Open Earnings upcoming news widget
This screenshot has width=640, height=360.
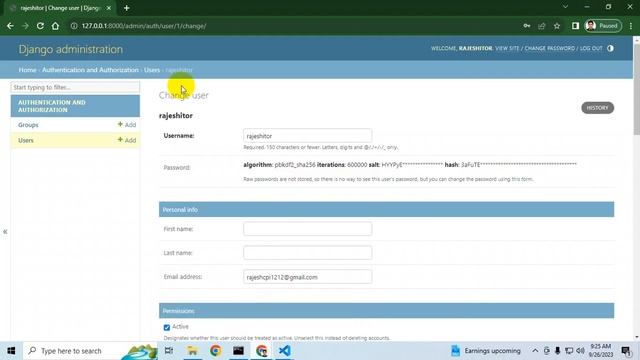[486, 351]
